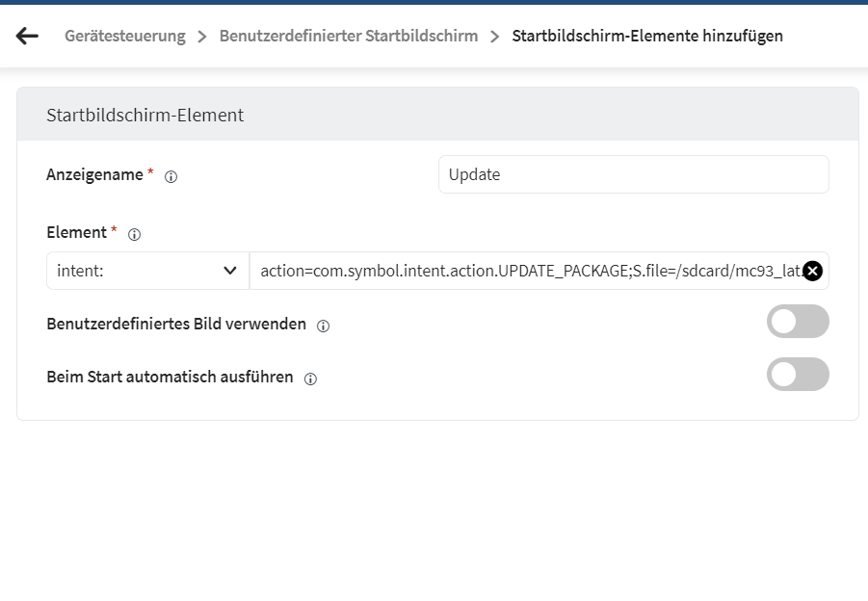Click the Benutzerdefiniertes Bild verwenden label
This screenshot has width=868, height=601.
(x=176, y=324)
